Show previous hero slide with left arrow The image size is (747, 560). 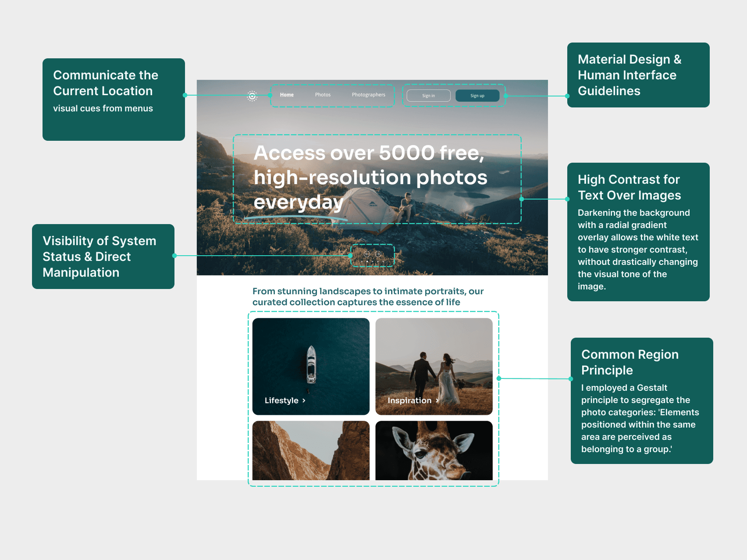click(x=367, y=254)
